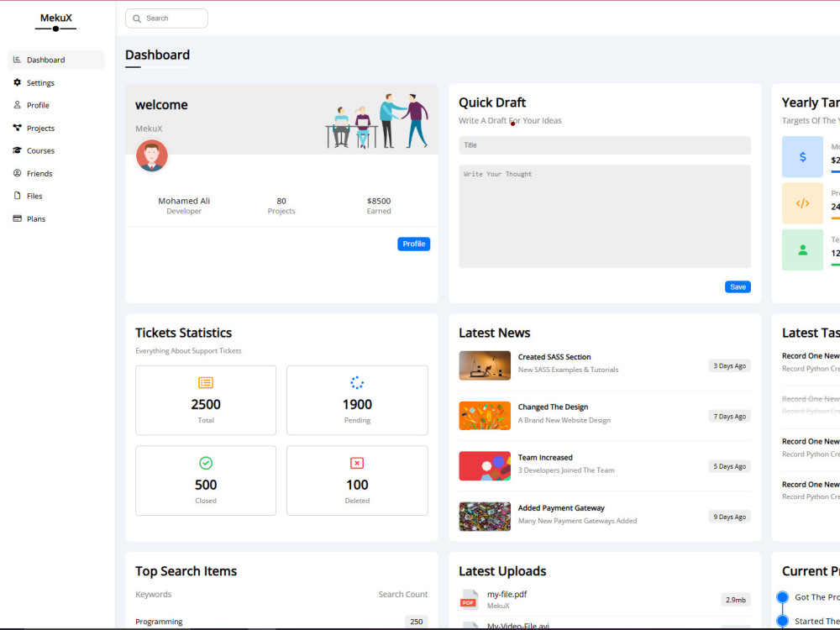The width and height of the screenshot is (840, 630).
Task: Open Courses in the sidebar
Action: point(55,150)
